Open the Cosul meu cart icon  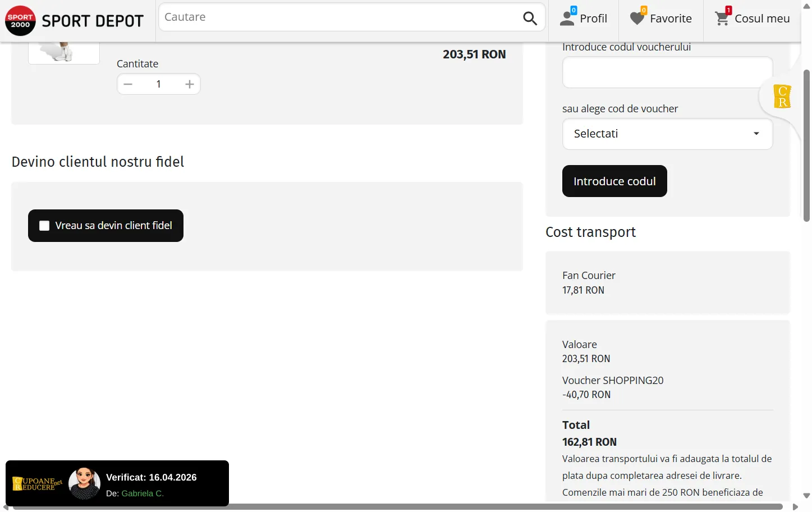point(722,19)
